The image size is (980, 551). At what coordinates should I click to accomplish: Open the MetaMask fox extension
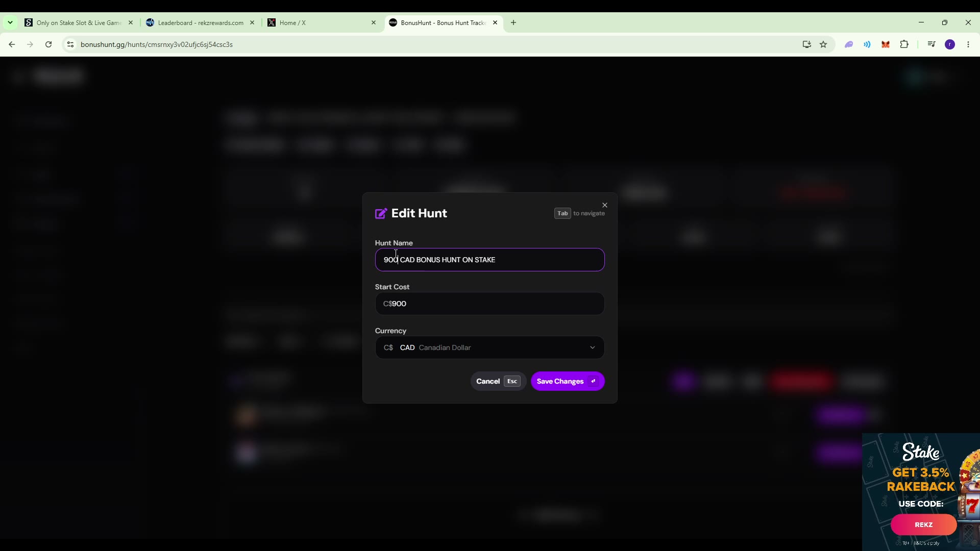click(886, 44)
